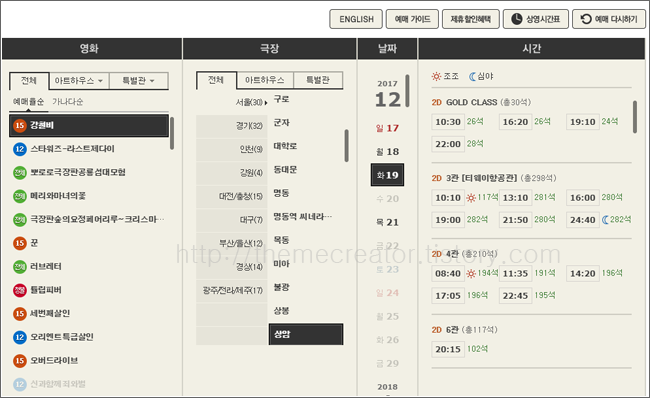The height and width of the screenshot is (398, 650).
Task: Select the 인천(9) region
Action: [x=232, y=149]
